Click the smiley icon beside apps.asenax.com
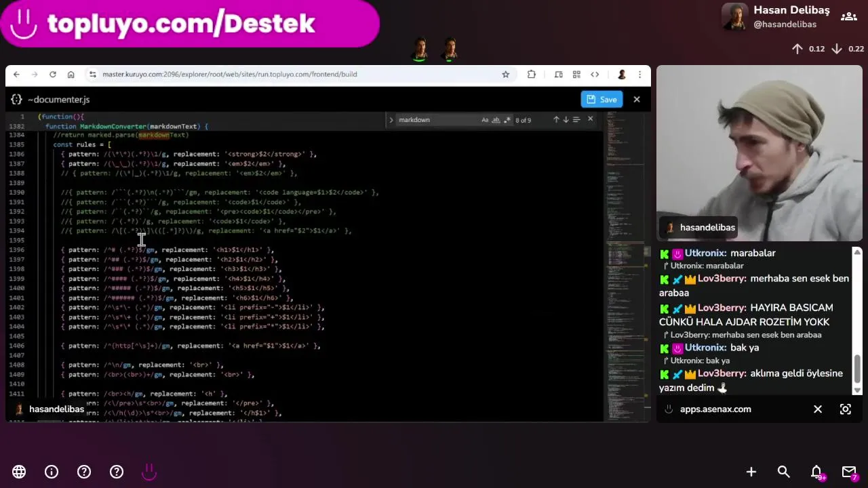This screenshot has width=868, height=488. point(668,409)
